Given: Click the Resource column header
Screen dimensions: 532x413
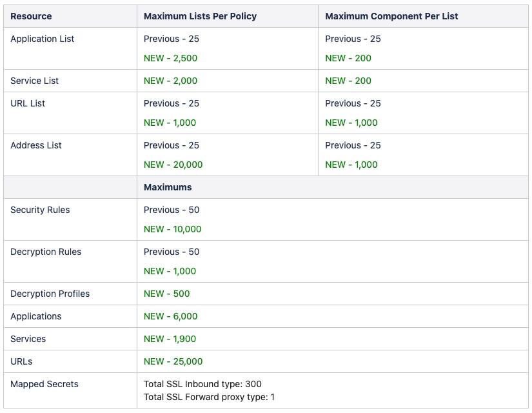Looking at the screenshot, I should point(31,16).
